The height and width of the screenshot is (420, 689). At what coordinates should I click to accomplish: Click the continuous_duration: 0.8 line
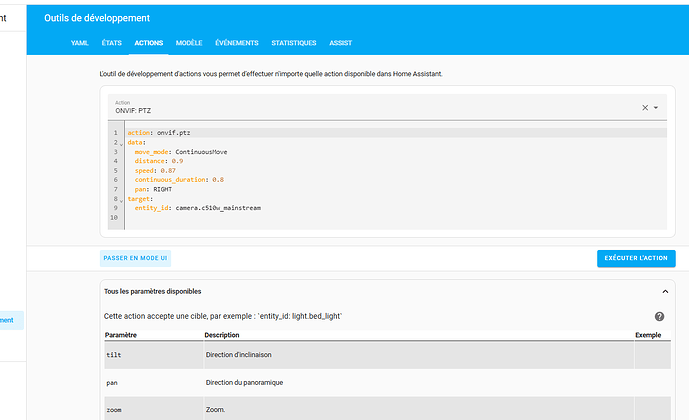179,180
